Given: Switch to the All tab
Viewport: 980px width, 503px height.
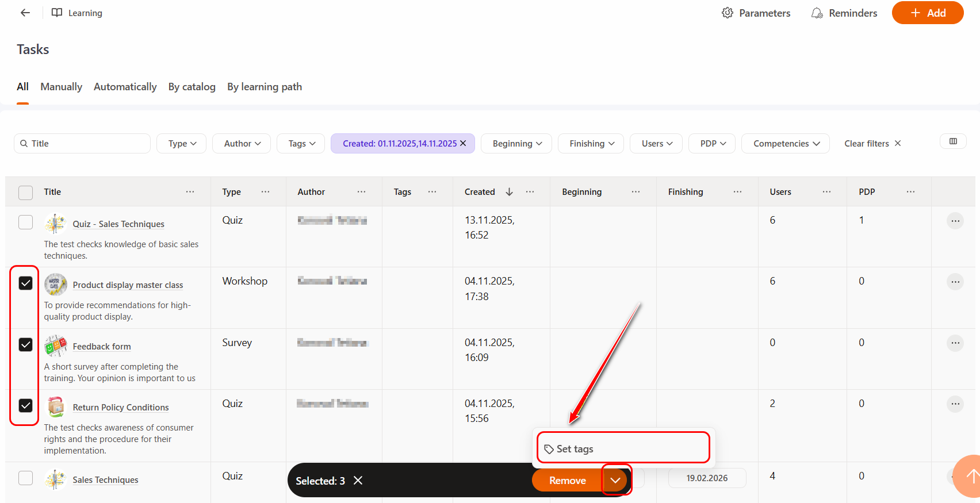Looking at the screenshot, I should [x=22, y=87].
